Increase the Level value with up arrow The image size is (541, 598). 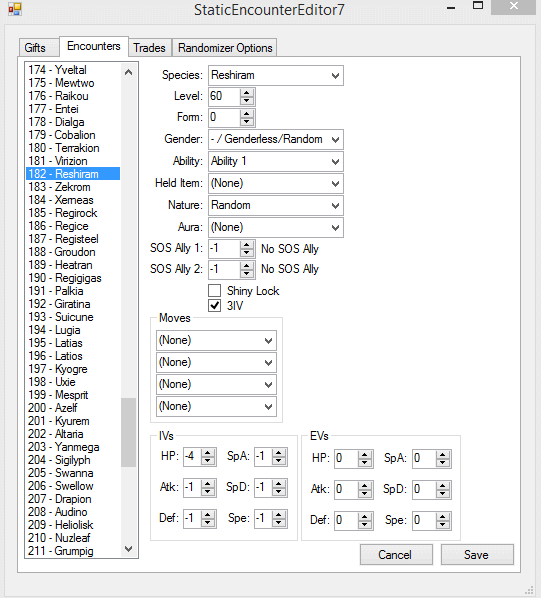247,92
